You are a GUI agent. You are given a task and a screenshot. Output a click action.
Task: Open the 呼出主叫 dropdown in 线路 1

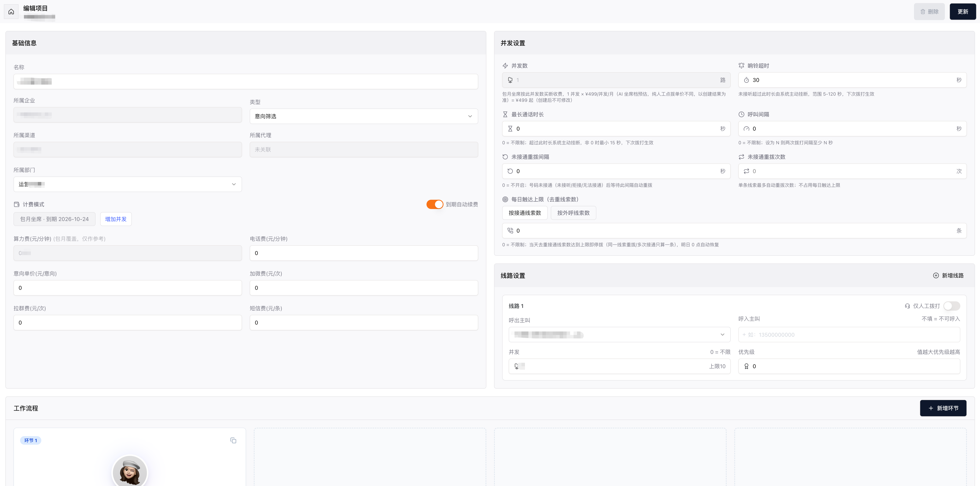click(x=620, y=335)
